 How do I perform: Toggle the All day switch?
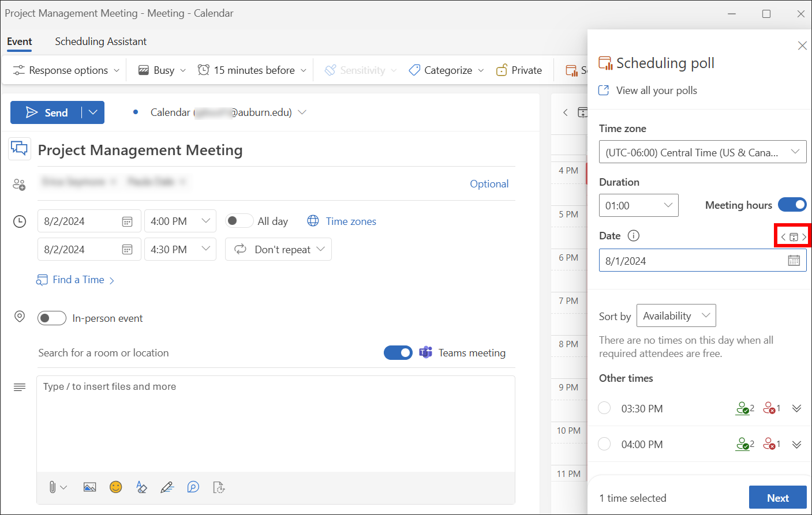click(x=239, y=221)
